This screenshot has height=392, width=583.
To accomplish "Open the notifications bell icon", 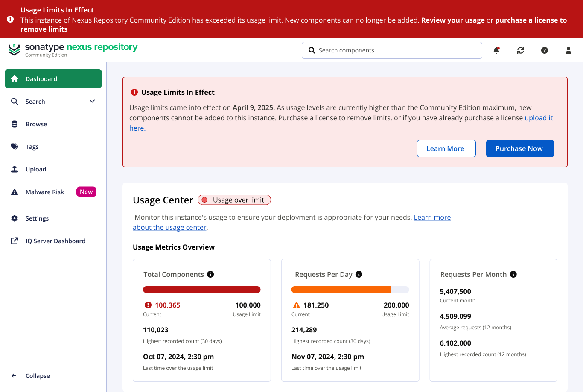I will pyautogui.click(x=496, y=50).
